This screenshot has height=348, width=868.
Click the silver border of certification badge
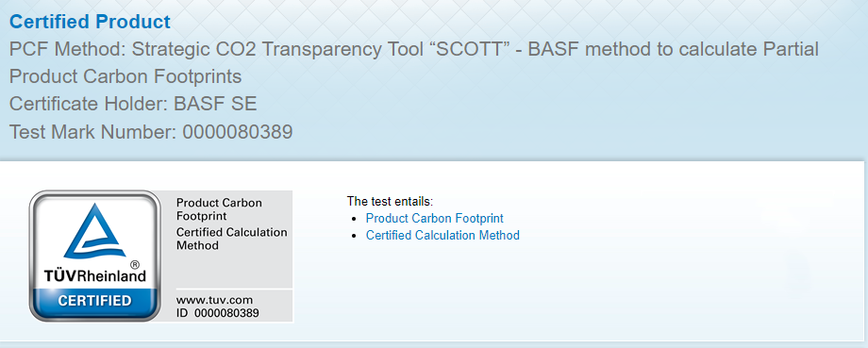point(31,256)
